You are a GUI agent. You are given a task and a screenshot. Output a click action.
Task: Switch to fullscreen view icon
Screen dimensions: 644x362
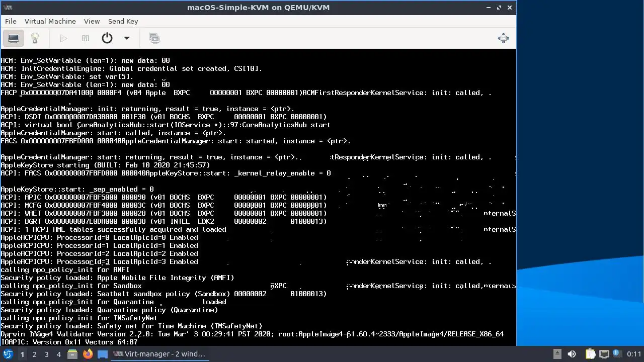(503, 38)
